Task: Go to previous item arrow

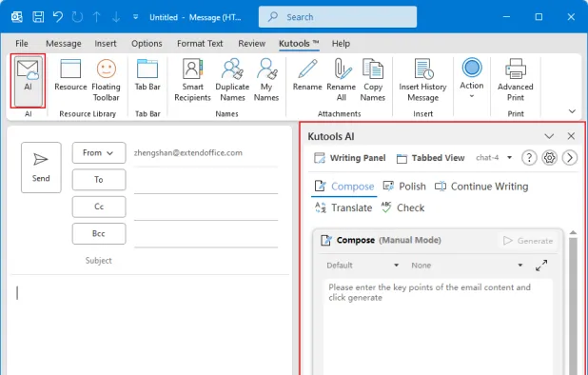Action: 97,17
